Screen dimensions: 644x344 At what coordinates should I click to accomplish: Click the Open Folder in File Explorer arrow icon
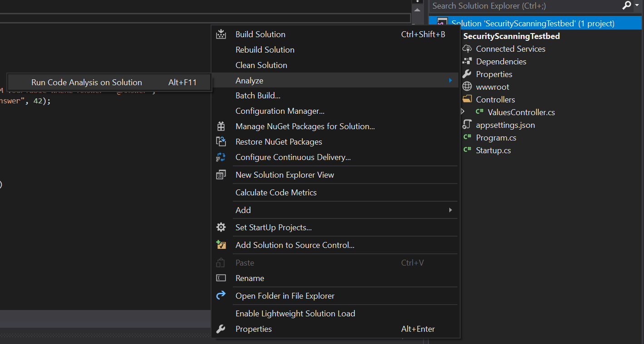[221, 296]
